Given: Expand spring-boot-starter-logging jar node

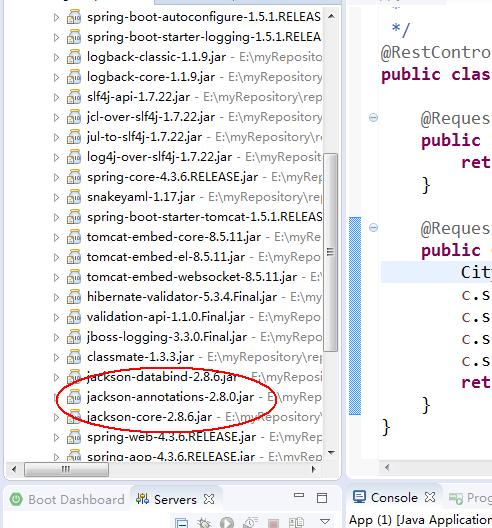Looking at the screenshot, I should point(56,37).
